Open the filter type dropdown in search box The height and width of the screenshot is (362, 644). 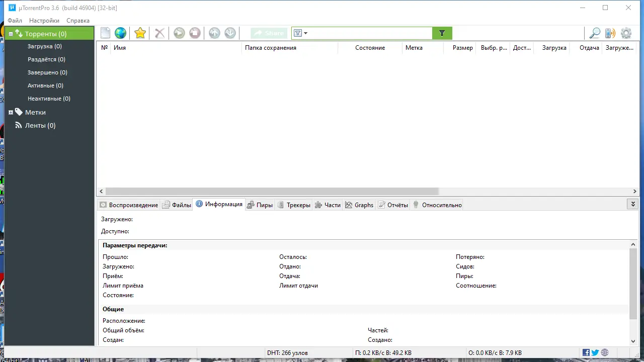click(300, 33)
